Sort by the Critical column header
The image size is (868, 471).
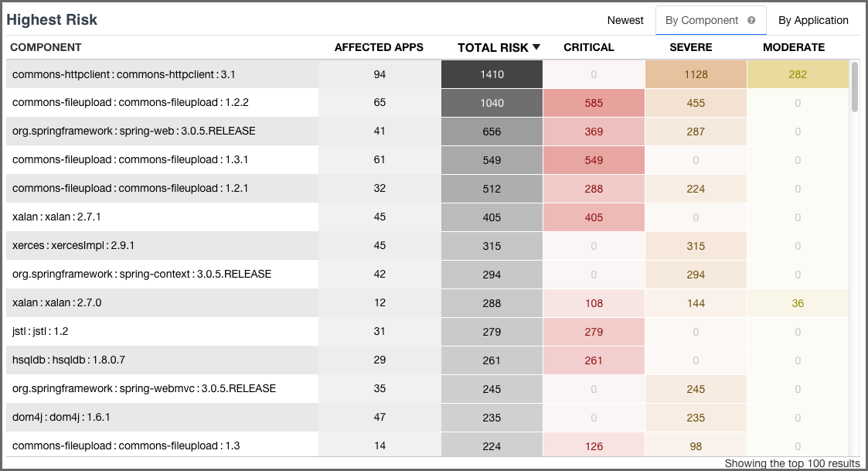coord(588,47)
